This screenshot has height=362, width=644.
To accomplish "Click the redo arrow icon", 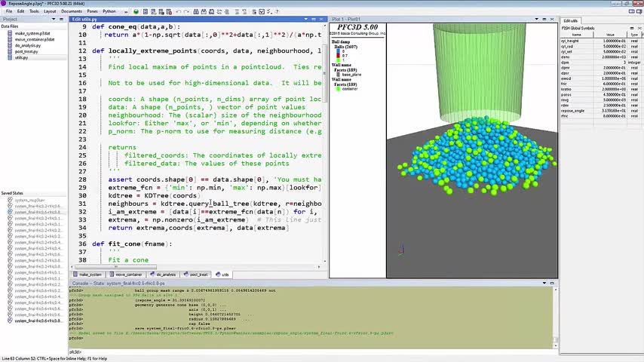I will pyautogui.click(x=186, y=11).
